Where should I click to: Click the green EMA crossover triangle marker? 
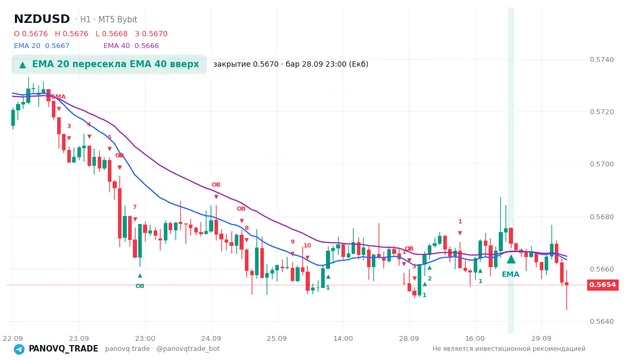511,259
